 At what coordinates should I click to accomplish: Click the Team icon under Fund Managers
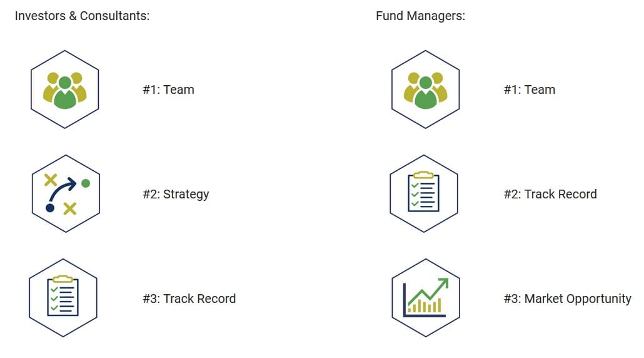(x=425, y=89)
